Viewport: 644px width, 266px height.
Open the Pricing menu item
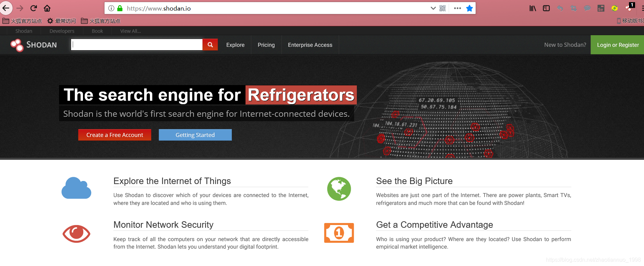click(266, 45)
